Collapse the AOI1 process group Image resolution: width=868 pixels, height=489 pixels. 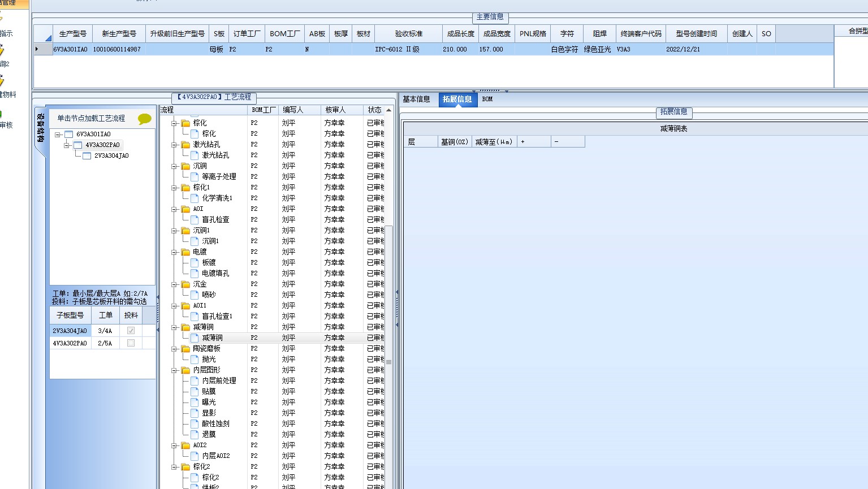tap(175, 306)
